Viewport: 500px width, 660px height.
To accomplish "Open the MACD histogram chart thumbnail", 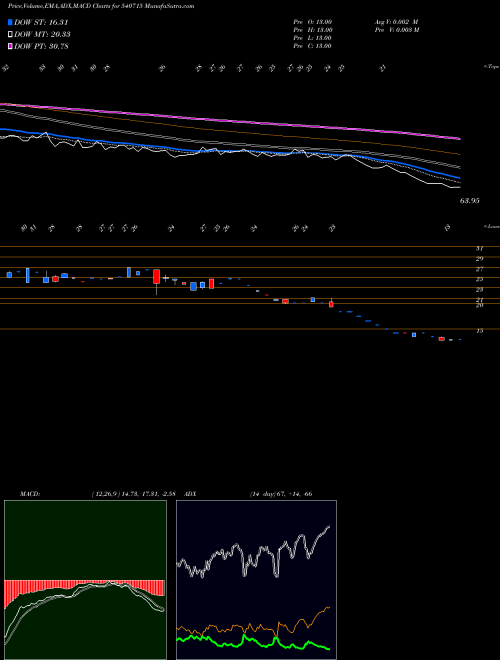I will [85, 580].
